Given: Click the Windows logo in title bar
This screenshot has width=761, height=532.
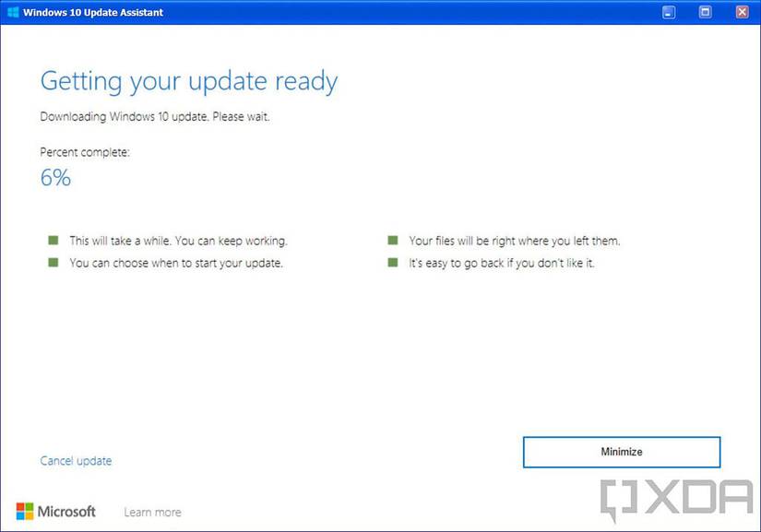Looking at the screenshot, I should coord(13,12).
